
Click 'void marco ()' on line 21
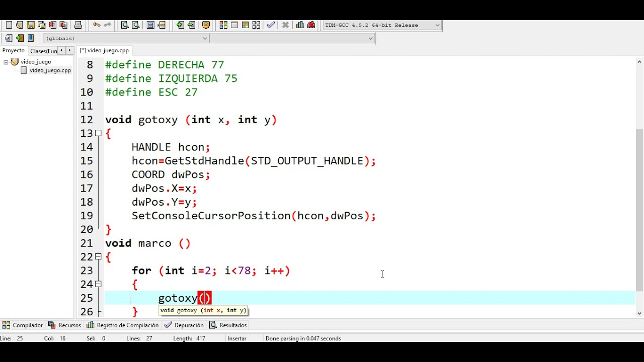tap(148, 243)
